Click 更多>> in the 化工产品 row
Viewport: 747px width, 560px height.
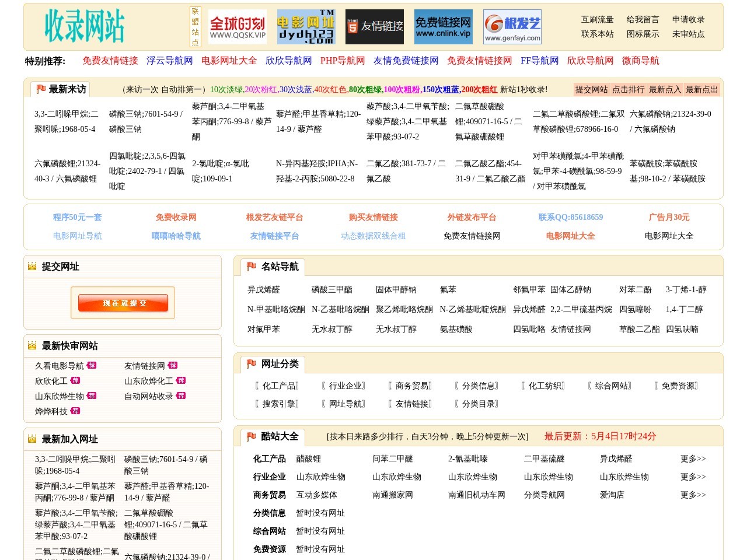point(693,459)
